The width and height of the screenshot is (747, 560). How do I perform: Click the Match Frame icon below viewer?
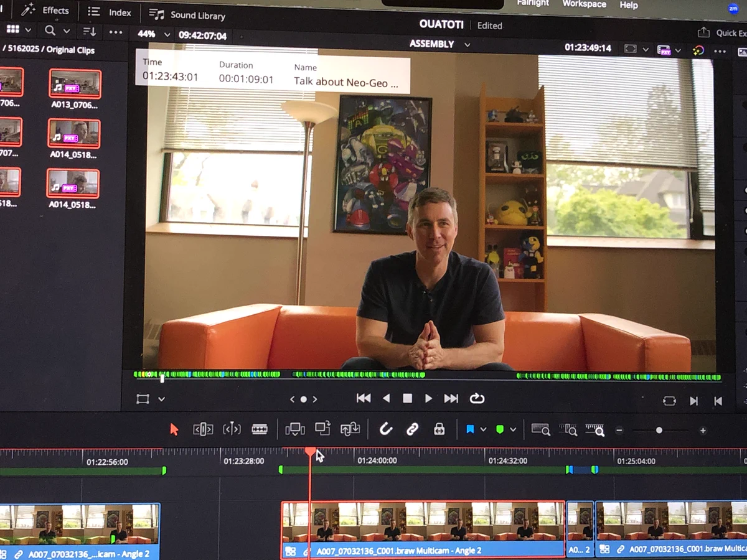coord(669,401)
